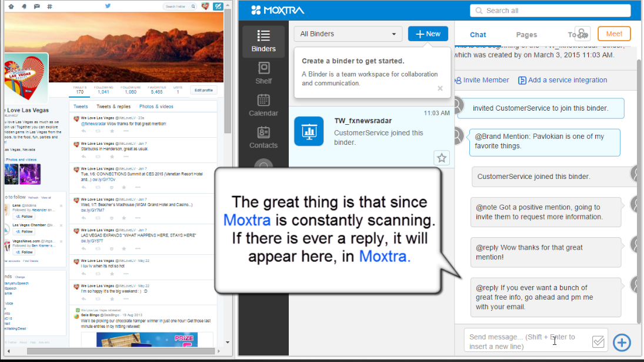Open the Followers 1,080 stat
This screenshot has width=644, height=362.
pyautogui.click(x=130, y=90)
